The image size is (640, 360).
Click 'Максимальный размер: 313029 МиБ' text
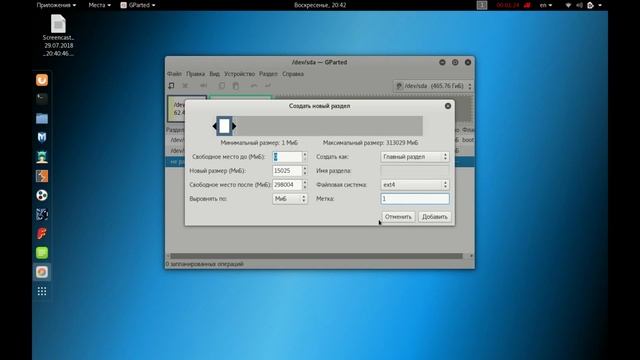pyautogui.click(x=371, y=143)
